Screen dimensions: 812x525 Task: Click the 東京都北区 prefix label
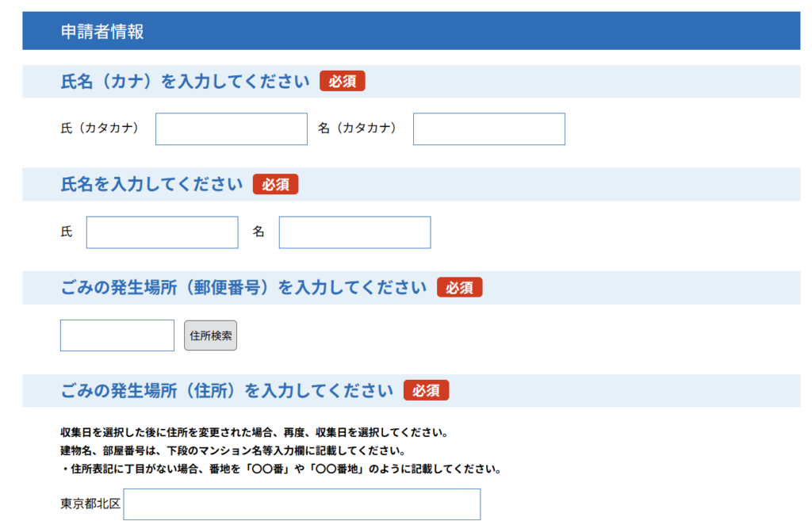pyautogui.click(x=90, y=504)
